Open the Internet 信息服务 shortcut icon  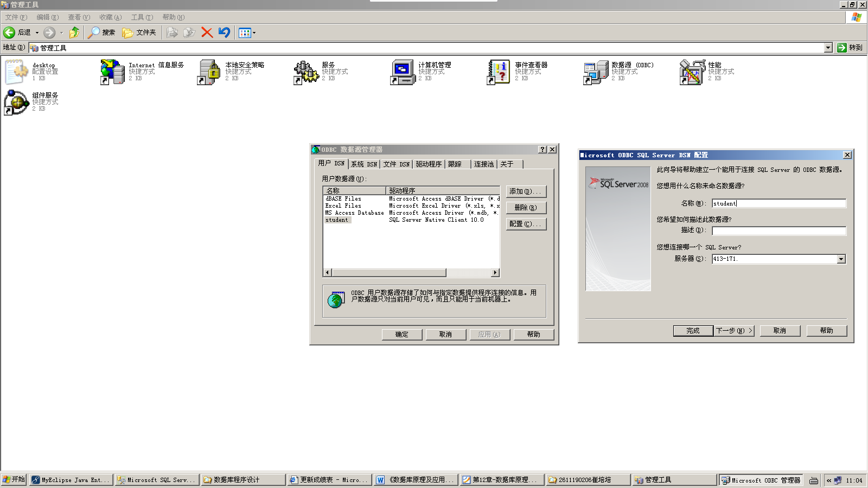113,72
